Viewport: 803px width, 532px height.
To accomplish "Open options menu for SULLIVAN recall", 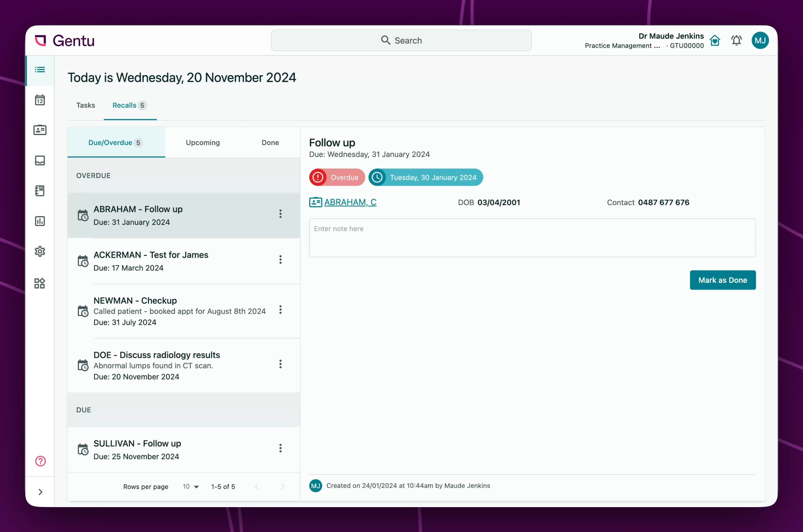I will tap(280, 448).
